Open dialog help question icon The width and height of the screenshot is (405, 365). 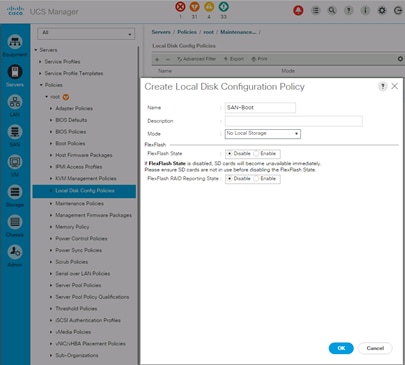pos(383,87)
